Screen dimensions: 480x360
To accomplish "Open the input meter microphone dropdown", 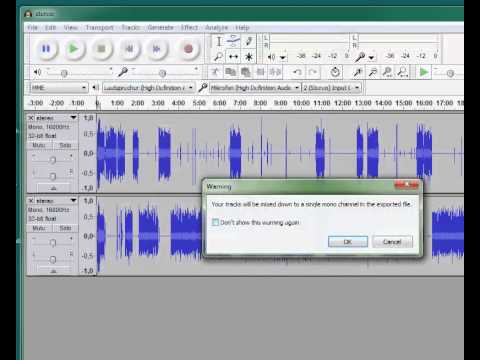I will pos(371,58).
